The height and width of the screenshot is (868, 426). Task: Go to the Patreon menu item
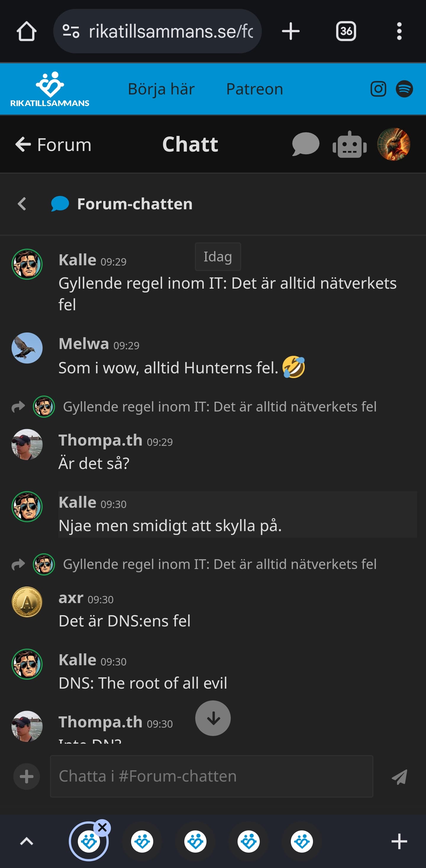(x=254, y=89)
